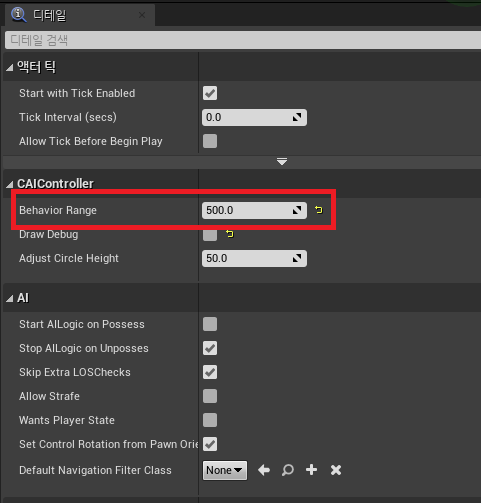This screenshot has height=503, width=481.
Task: Enable Start AILogic on Possess
Action: tap(210, 324)
